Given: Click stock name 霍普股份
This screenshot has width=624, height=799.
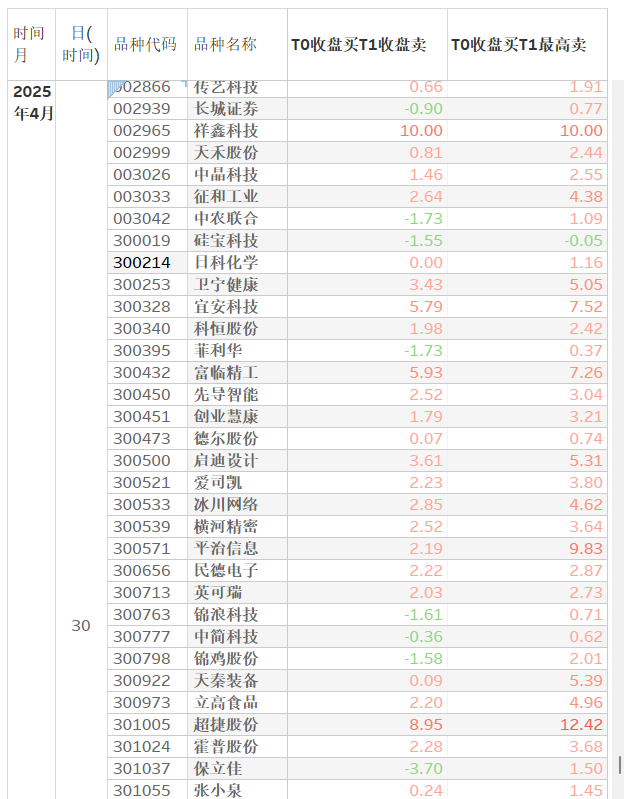Looking at the screenshot, I should coord(226,746).
